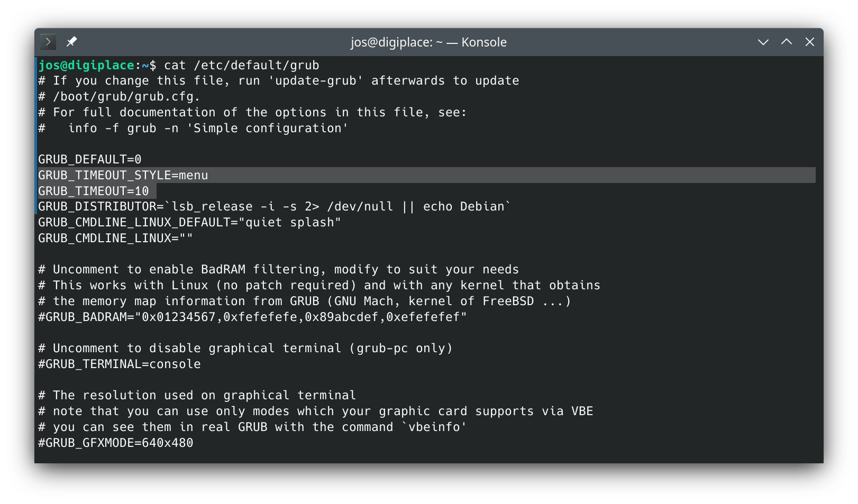Click the GRUB_CMDLINE_LINUX="" line
Viewport: 858px width, 504px height.
click(x=115, y=238)
